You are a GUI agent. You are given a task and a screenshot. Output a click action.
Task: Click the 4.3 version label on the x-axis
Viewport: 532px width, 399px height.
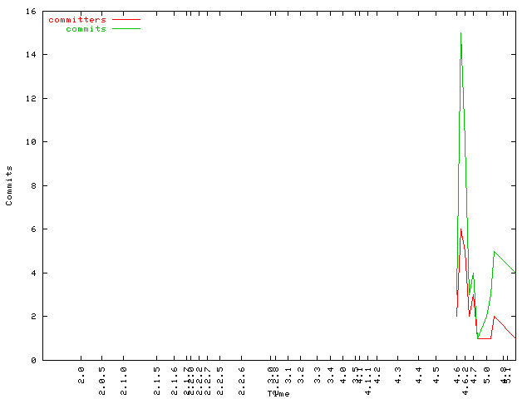[397, 371]
